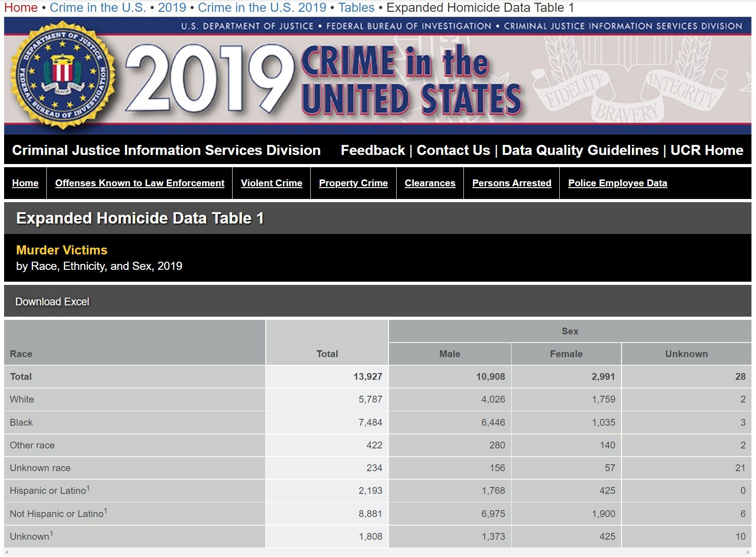Screen dimensions: 756x557
Task: Click the Hispanic or Latino total 2,193
Action: click(x=370, y=491)
